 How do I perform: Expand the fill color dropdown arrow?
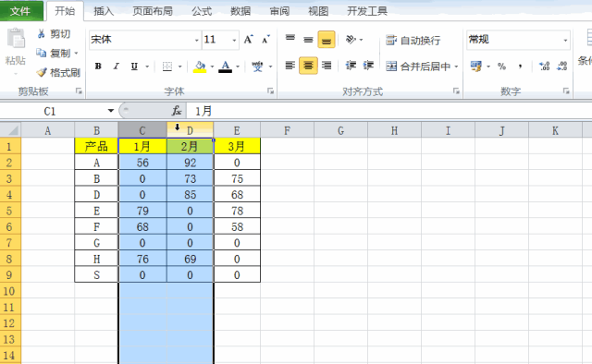tap(212, 67)
